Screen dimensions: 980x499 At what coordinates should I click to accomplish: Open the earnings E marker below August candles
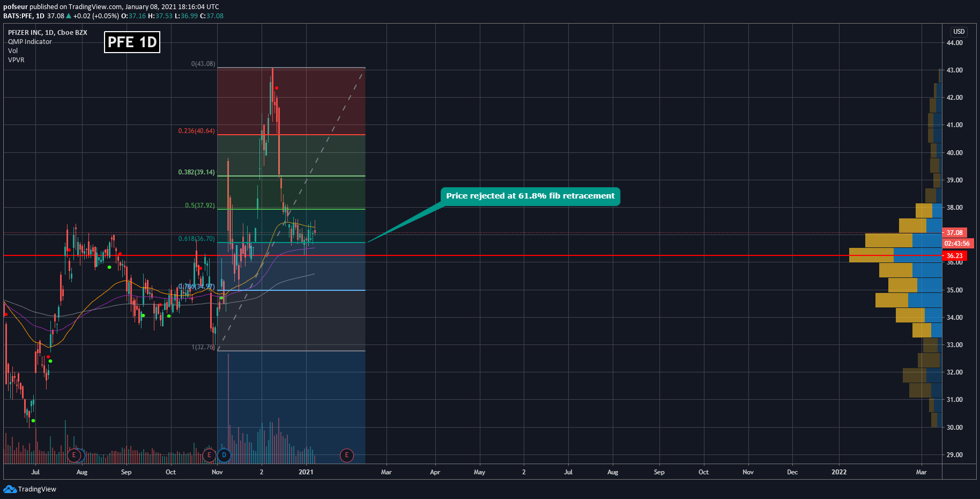tap(75, 456)
